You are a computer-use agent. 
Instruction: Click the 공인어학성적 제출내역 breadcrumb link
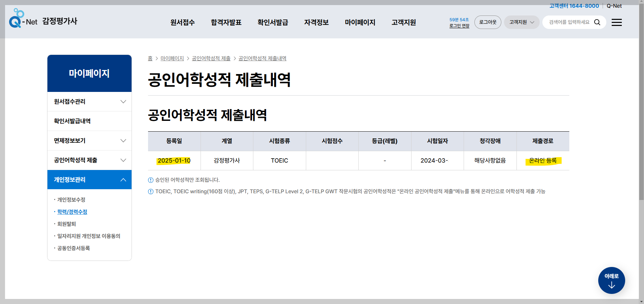click(x=262, y=58)
